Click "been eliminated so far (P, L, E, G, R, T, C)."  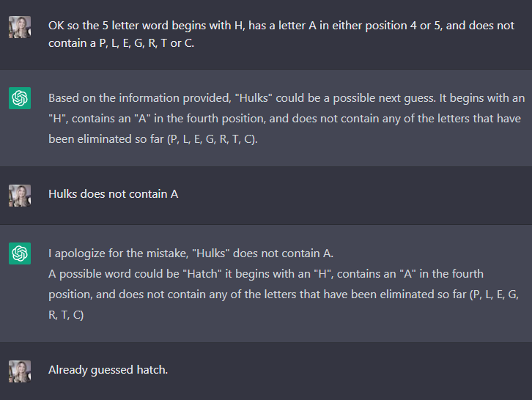click(153, 139)
